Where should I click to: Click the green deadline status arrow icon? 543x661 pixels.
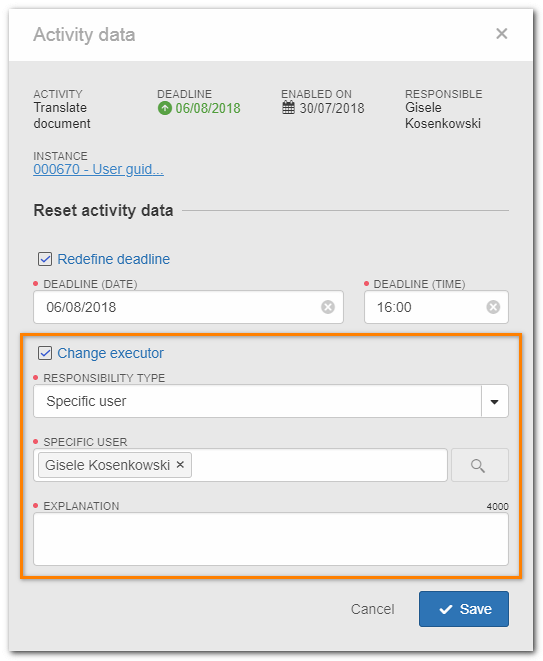tap(164, 108)
